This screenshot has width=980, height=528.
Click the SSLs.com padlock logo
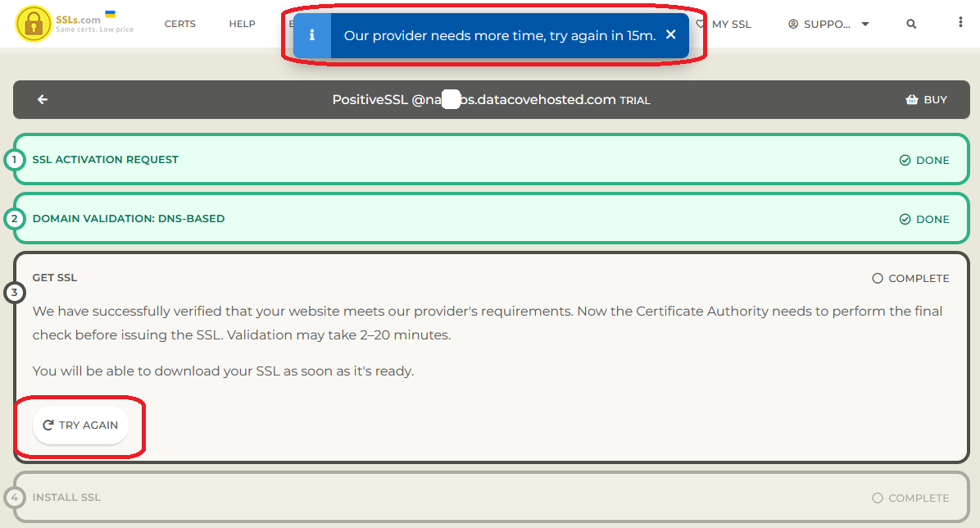[34, 24]
